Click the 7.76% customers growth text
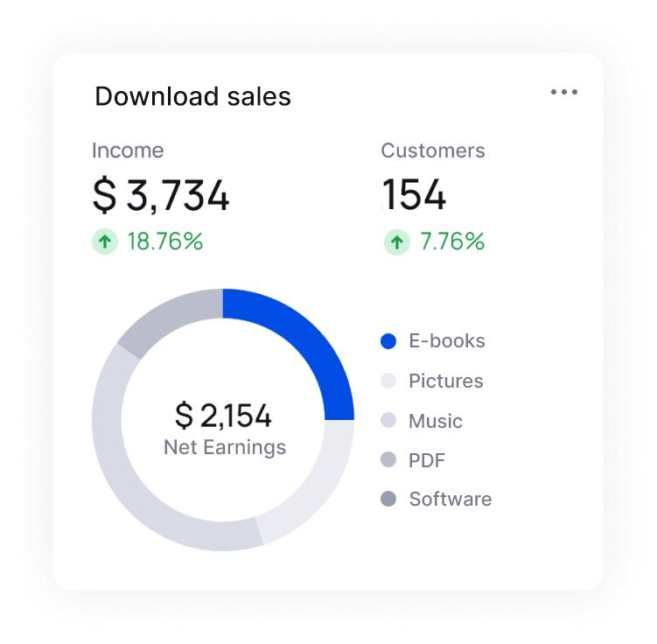The image size is (657, 644). (452, 241)
